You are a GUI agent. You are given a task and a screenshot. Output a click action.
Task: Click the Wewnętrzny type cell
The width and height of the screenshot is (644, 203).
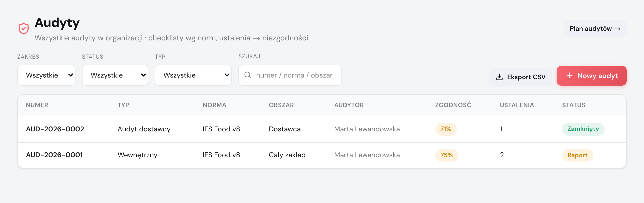(x=138, y=155)
